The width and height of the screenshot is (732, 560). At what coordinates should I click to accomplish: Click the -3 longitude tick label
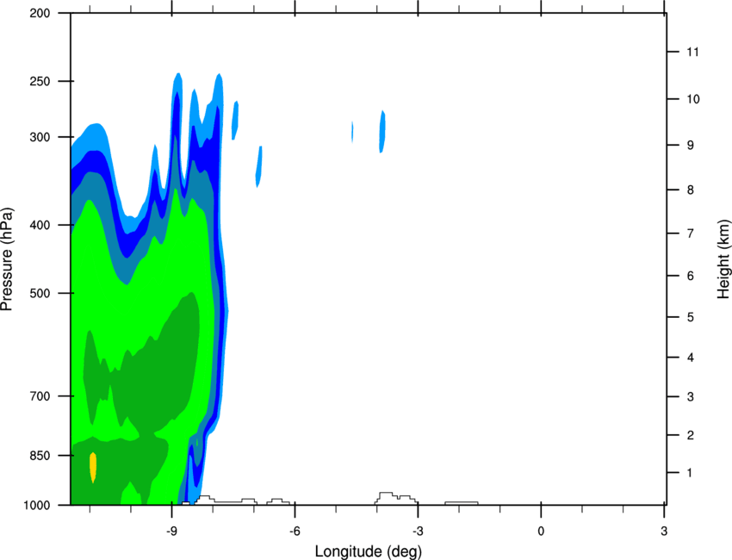(418, 531)
